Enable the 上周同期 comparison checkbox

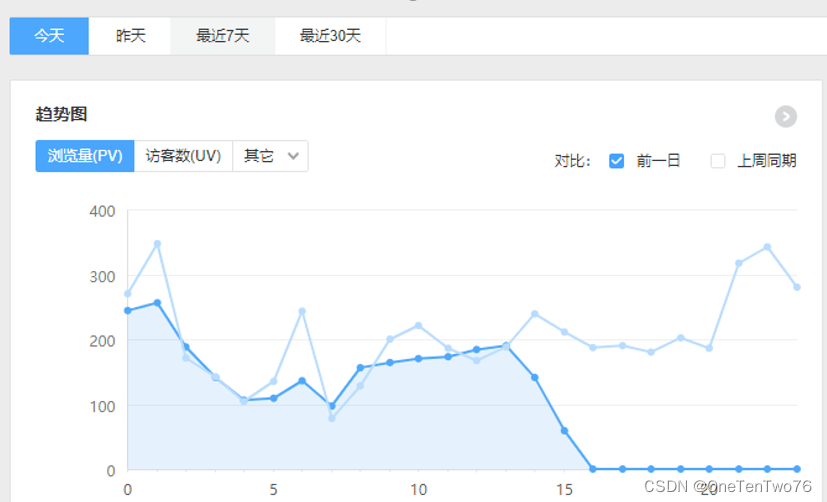(718, 161)
